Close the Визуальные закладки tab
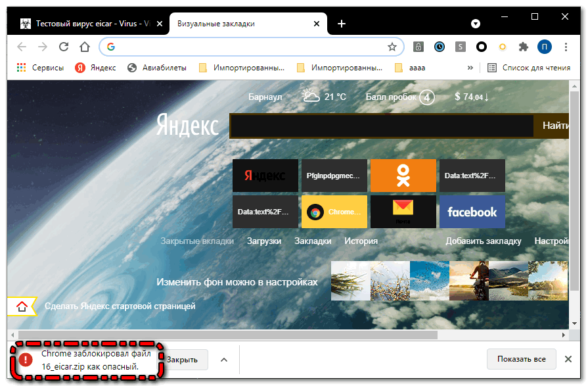Viewport: 588px width, 386px height. click(317, 24)
